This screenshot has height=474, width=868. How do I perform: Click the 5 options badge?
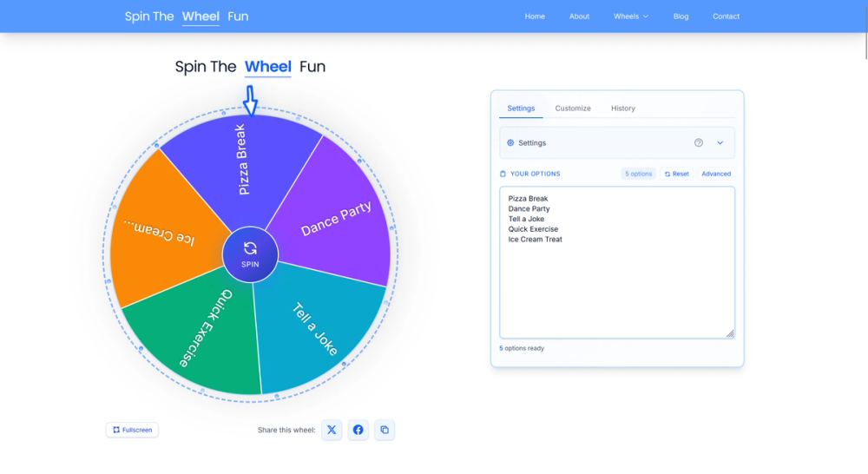[638, 174]
